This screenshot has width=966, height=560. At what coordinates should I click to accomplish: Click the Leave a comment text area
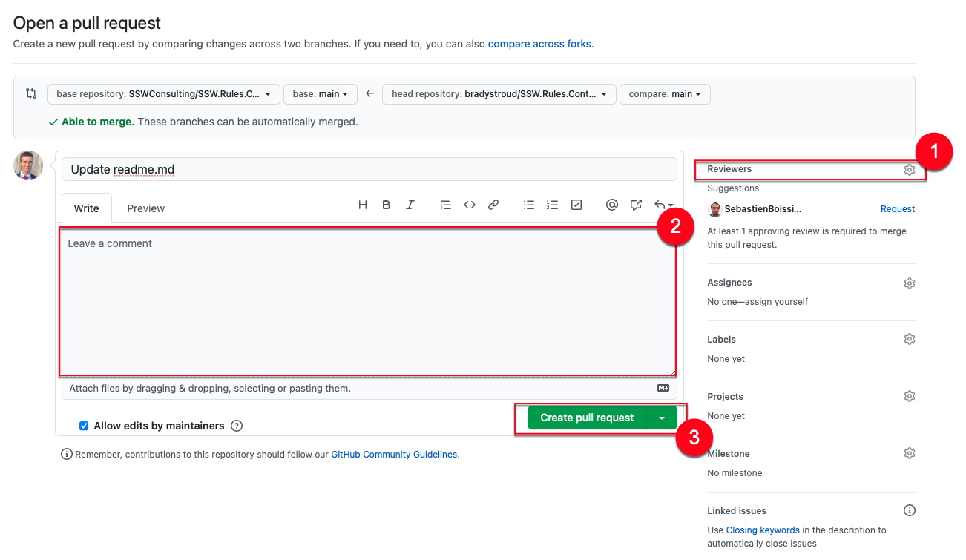coord(367,302)
